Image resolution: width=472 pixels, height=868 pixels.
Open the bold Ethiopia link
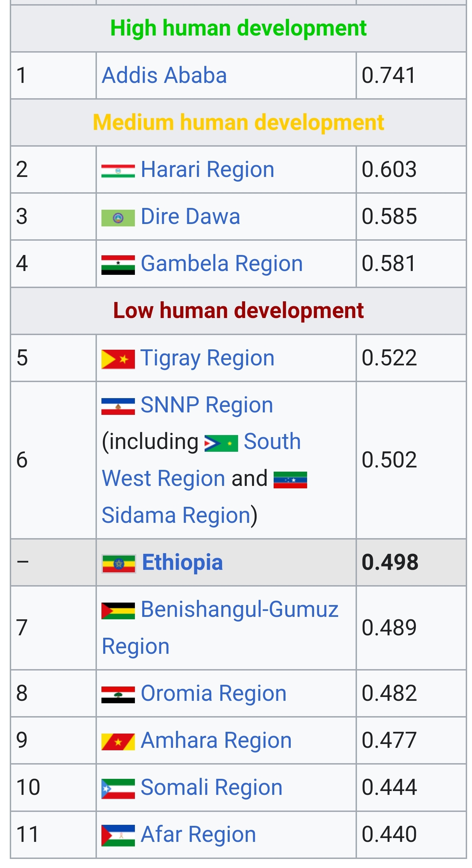[x=182, y=562]
